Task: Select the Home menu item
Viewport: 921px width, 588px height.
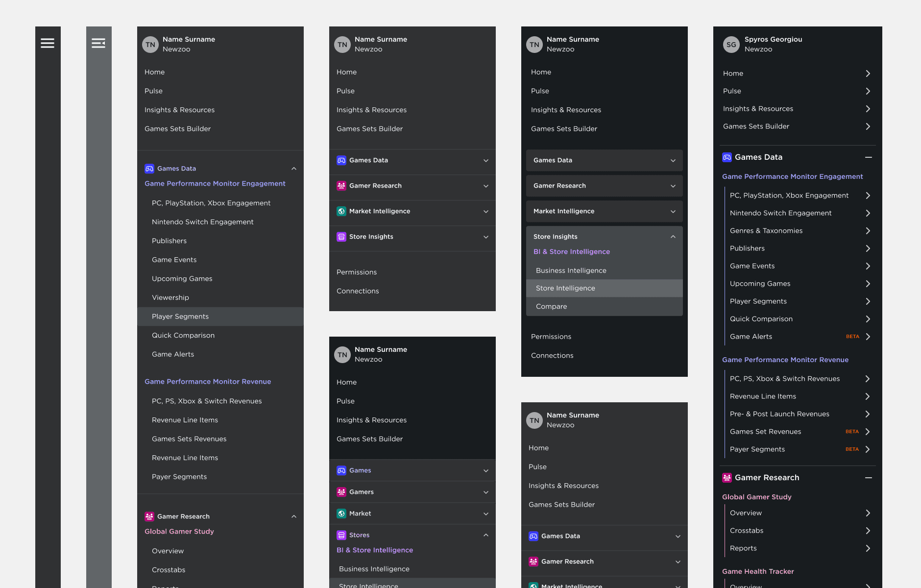Action: [154, 72]
